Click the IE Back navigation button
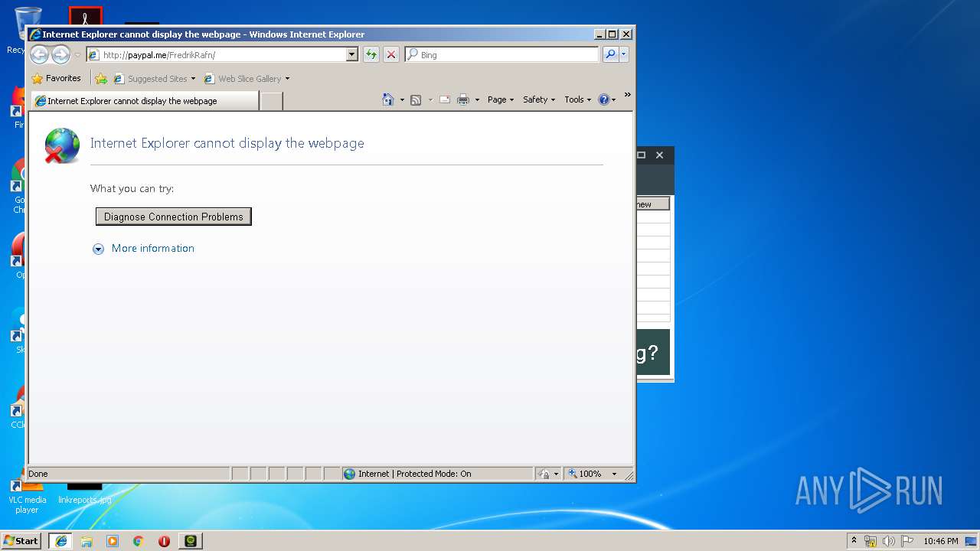Viewport: 980px width, 551px height. click(x=39, y=54)
